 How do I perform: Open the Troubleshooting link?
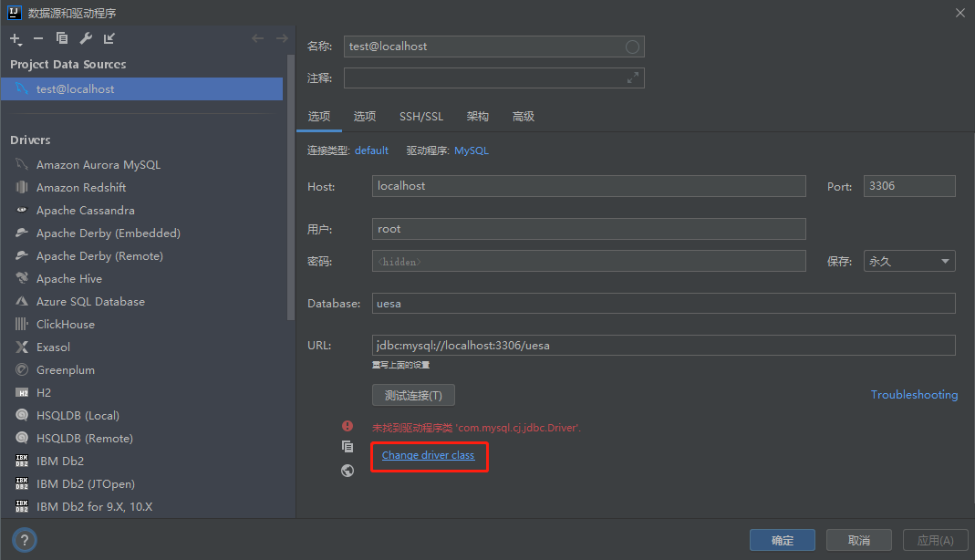(x=914, y=394)
